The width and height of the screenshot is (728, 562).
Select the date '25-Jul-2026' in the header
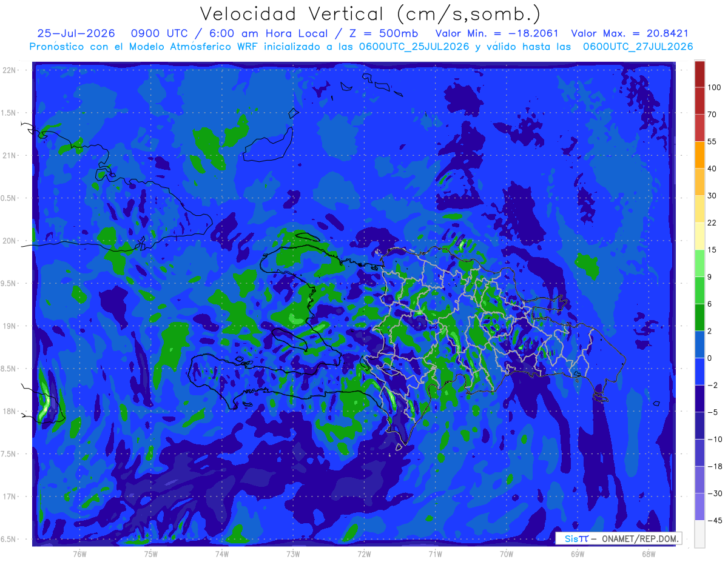coord(76,33)
